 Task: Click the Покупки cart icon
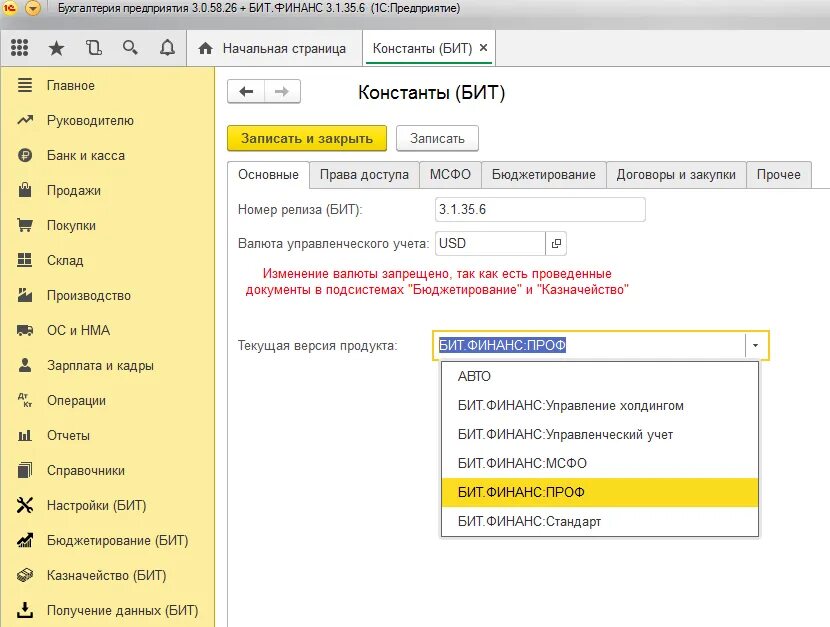25,225
